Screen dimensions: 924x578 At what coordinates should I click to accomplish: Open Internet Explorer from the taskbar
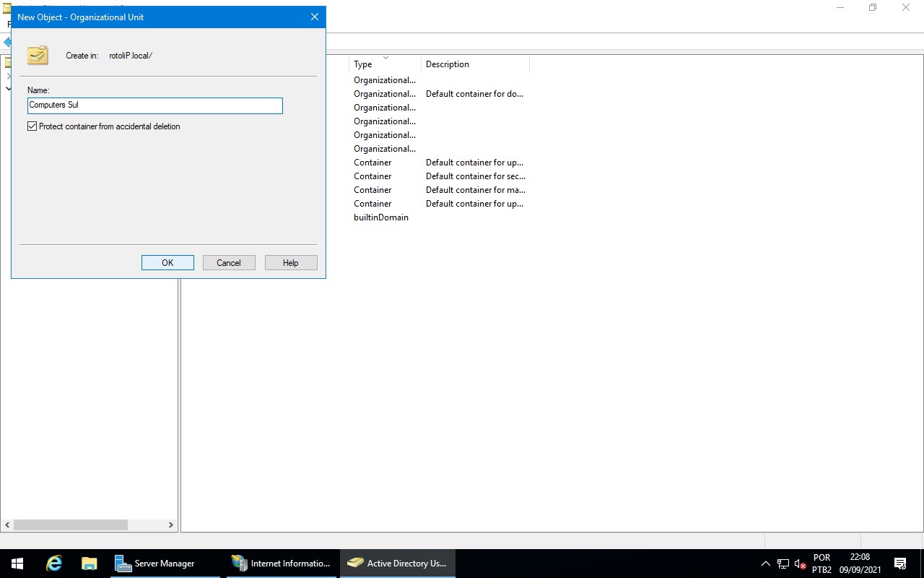click(54, 564)
